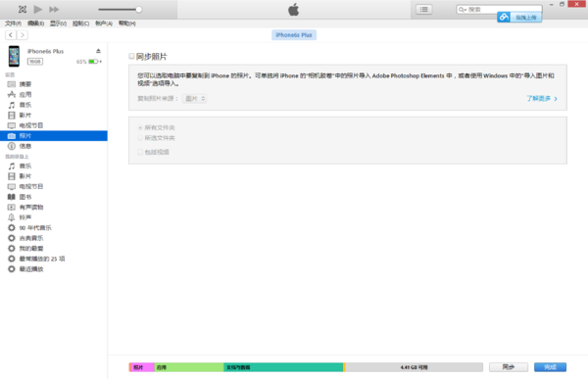Open the 最常播放的 25 项 playlist

click(54, 259)
